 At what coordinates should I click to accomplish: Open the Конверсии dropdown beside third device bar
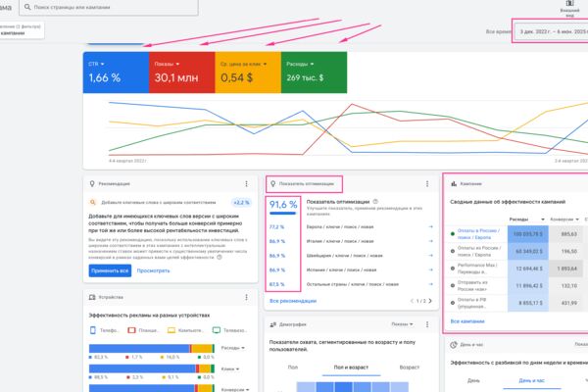coord(235,390)
